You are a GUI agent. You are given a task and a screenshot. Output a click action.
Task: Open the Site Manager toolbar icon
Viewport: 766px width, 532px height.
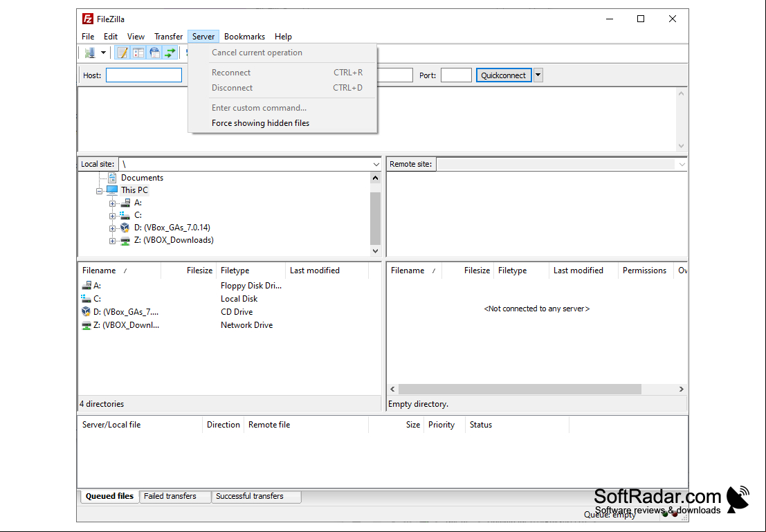click(x=90, y=53)
